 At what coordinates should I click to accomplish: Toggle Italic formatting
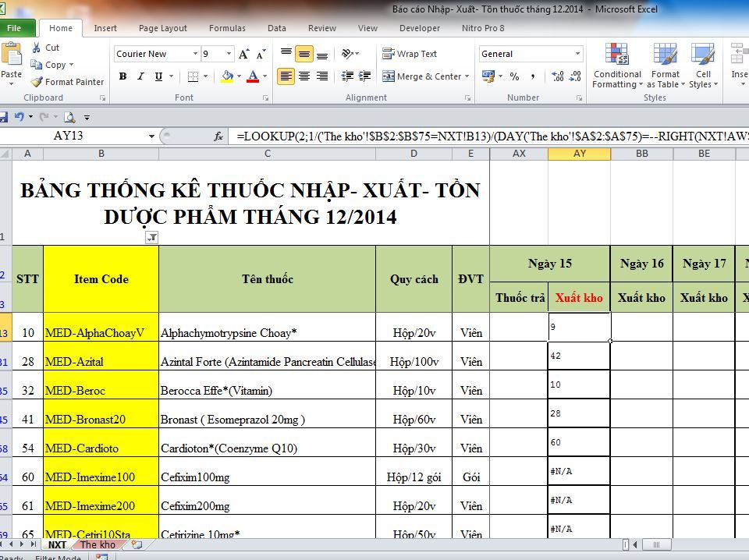[x=140, y=76]
